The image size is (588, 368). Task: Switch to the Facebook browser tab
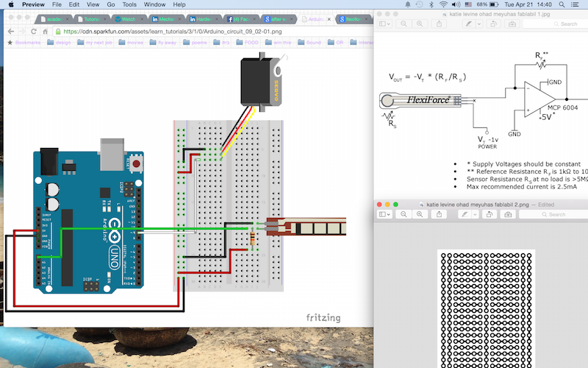coord(241,19)
